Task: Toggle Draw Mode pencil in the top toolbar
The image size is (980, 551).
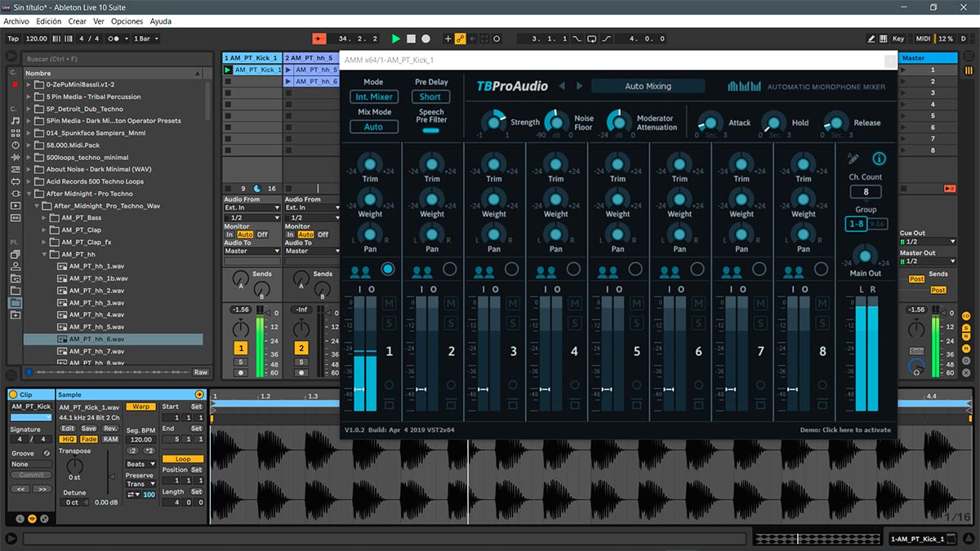Action: pyautogui.click(x=871, y=38)
